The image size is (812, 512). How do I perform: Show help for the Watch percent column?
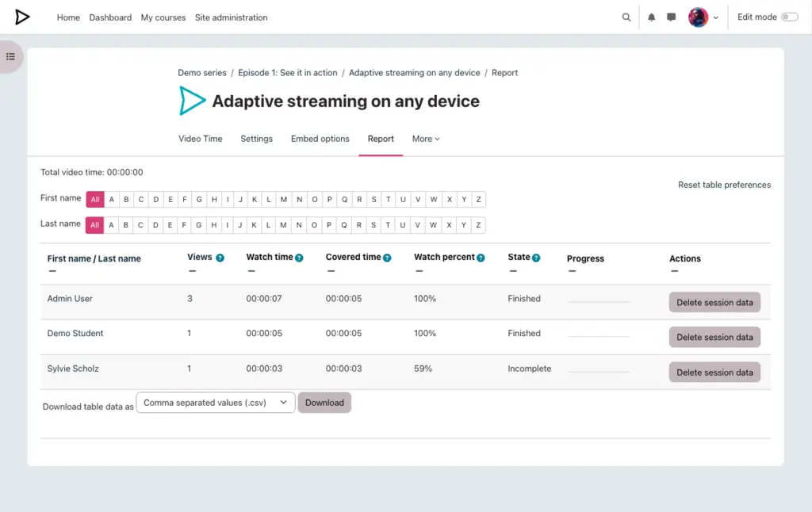481,258
